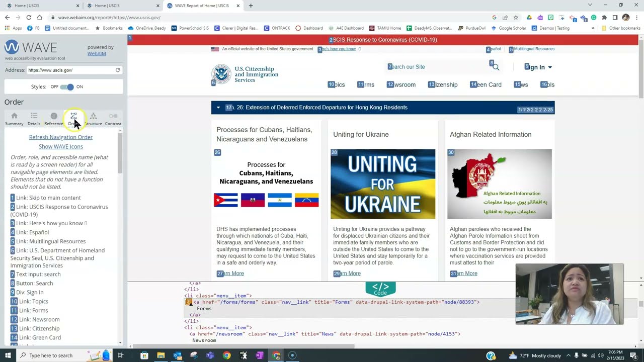This screenshot has height=362, width=644.
Task: Open the WAVE Structure panel icon
Action: coord(93,119)
